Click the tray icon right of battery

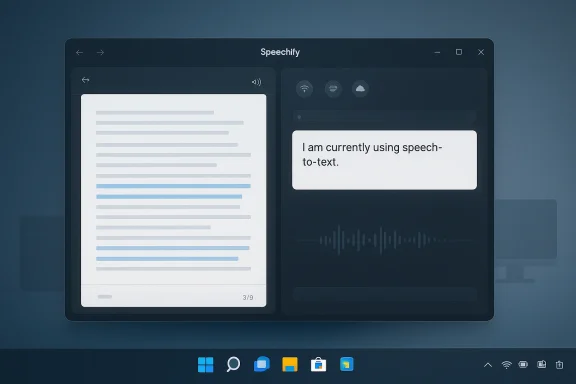pyautogui.click(x=541, y=365)
